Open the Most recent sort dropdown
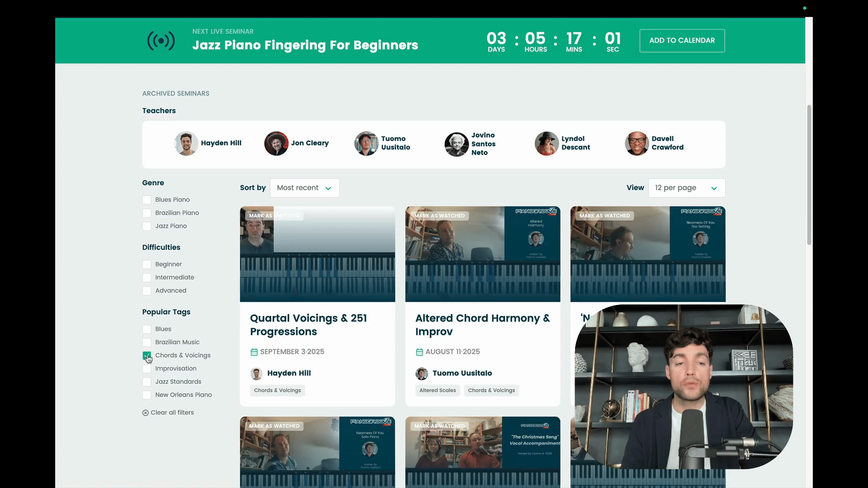The image size is (868, 488). [304, 188]
